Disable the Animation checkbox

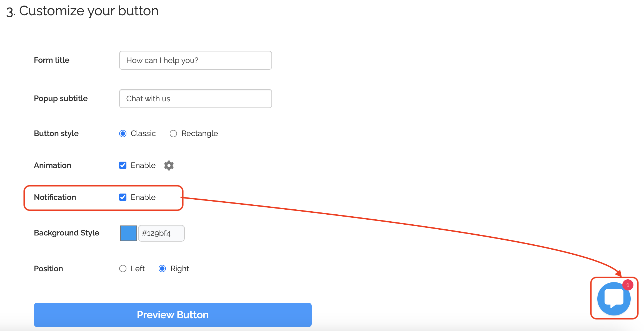click(x=123, y=165)
